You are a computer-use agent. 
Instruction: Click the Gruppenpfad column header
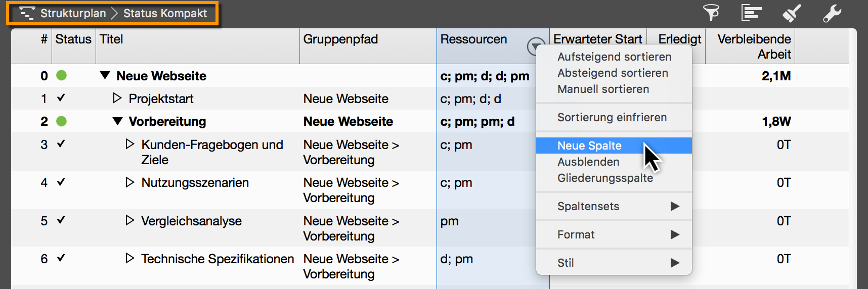[x=340, y=39]
